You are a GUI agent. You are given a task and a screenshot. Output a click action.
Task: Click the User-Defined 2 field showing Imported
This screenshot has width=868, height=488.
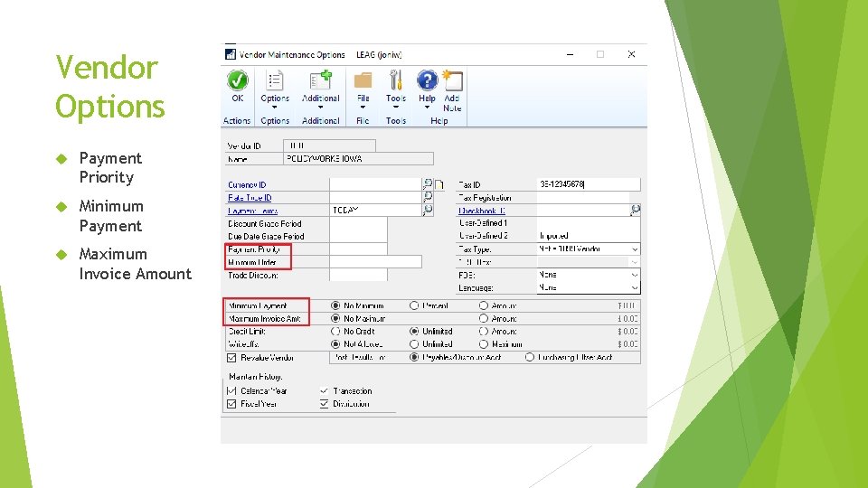[x=589, y=236]
